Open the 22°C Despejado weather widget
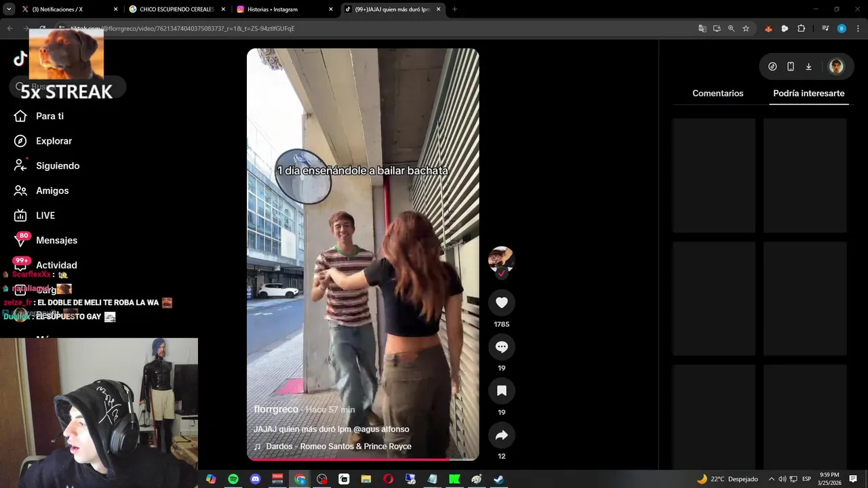 pyautogui.click(x=727, y=479)
